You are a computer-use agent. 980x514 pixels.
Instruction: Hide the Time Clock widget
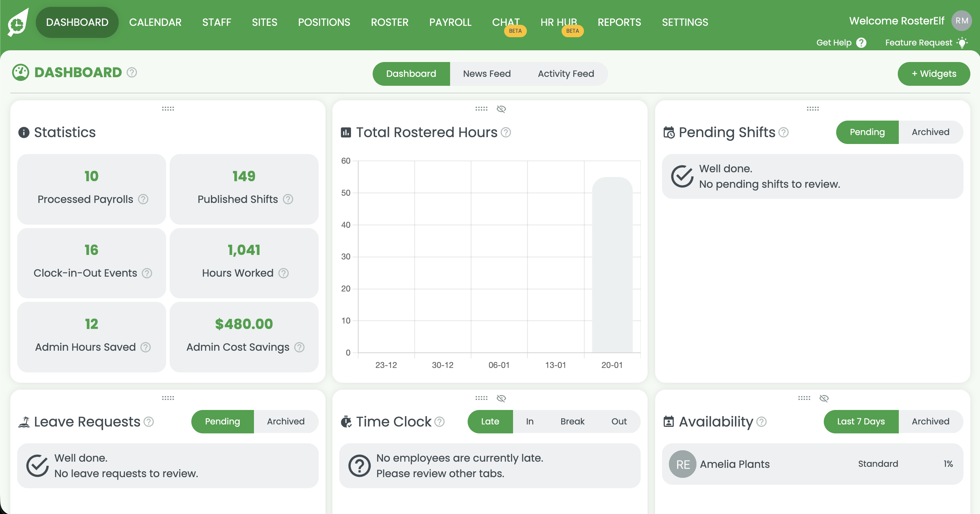501,398
